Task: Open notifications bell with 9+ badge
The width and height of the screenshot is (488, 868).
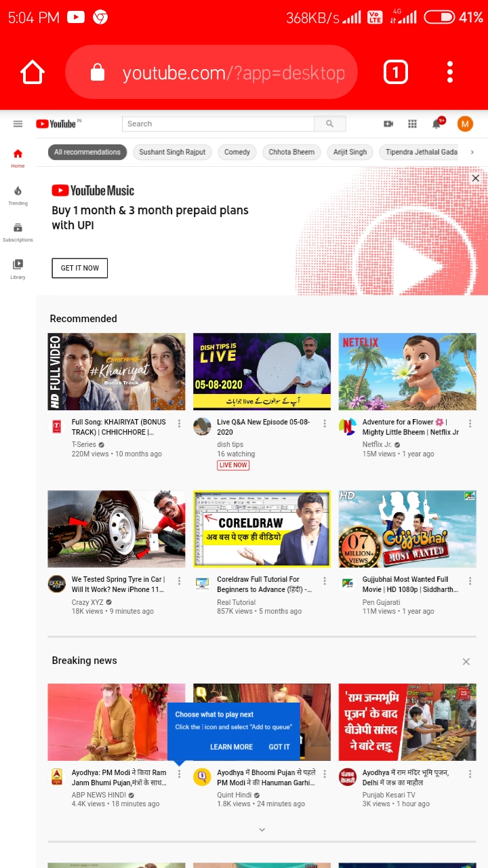Action: 437,123
